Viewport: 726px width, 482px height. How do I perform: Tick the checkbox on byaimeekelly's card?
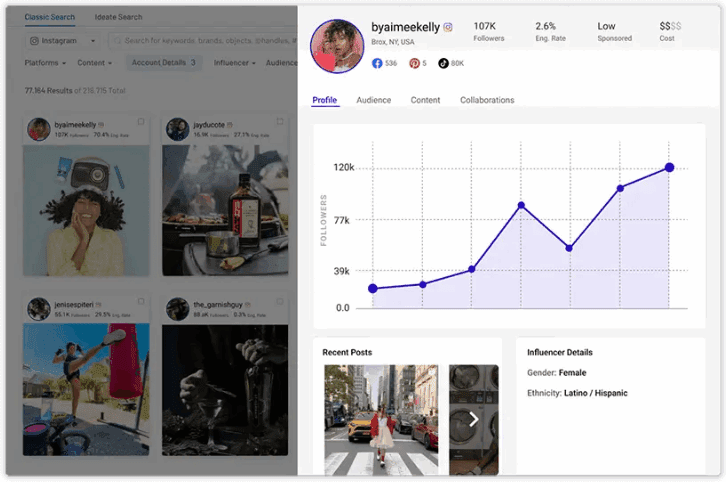pos(141,122)
